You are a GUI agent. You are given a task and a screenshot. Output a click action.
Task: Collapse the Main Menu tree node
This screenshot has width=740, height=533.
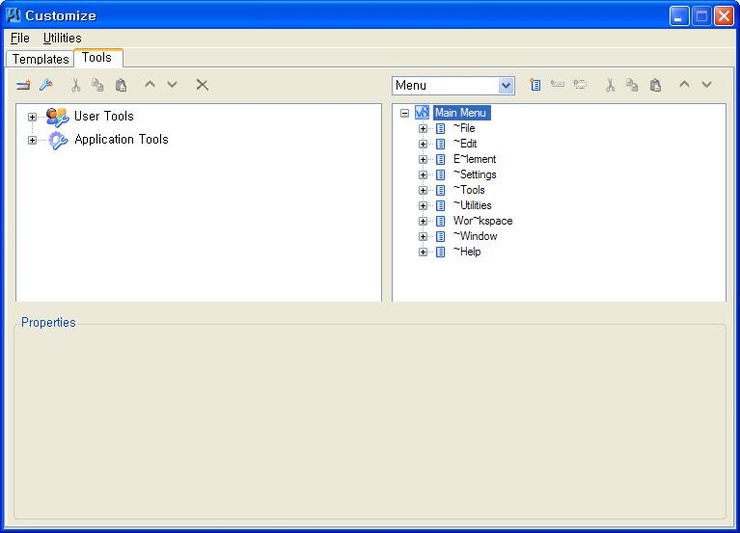(x=405, y=113)
